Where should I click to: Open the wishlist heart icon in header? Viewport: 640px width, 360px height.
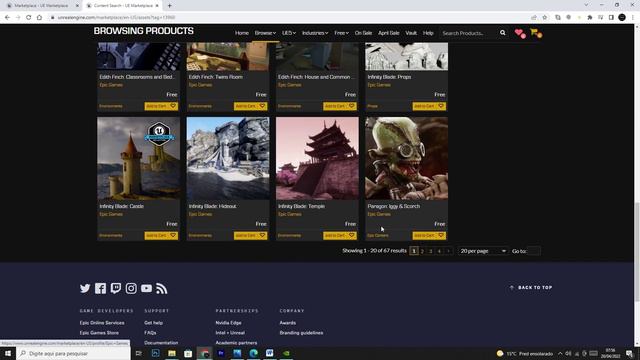[x=520, y=33]
